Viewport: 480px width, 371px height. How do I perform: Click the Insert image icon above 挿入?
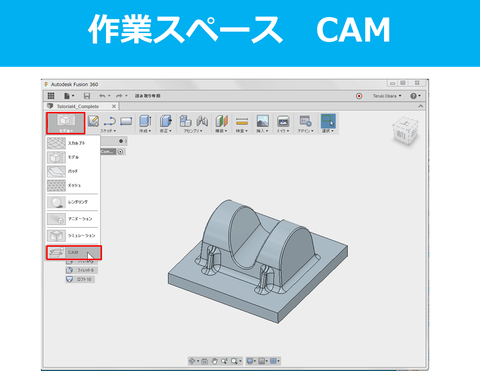[262, 121]
